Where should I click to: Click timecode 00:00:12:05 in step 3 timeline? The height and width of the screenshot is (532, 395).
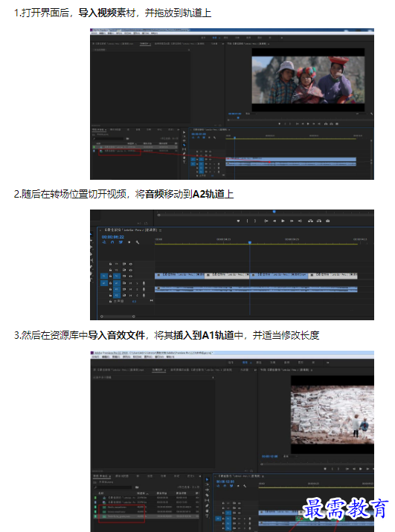(x=225, y=481)
